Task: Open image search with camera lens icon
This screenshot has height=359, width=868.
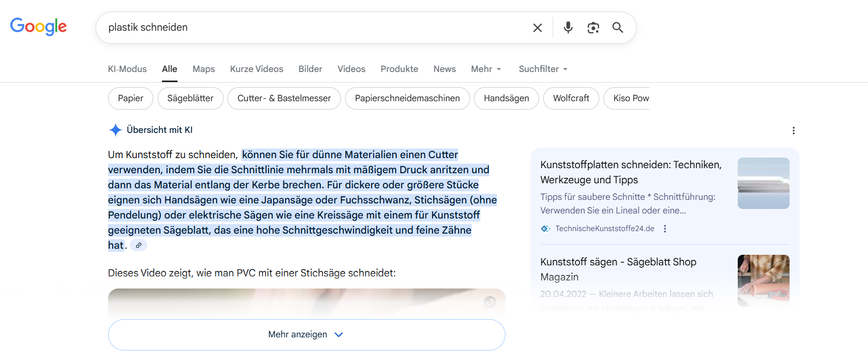Action: [593, 28]
